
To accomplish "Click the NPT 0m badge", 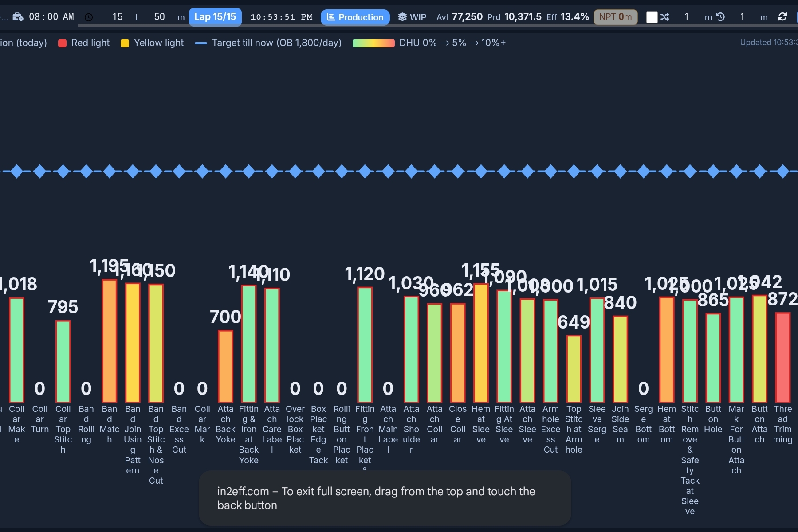I will 615,17.
